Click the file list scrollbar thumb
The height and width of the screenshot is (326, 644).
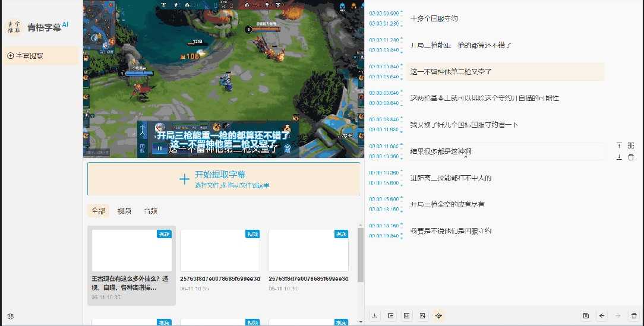tap(361, 255)
